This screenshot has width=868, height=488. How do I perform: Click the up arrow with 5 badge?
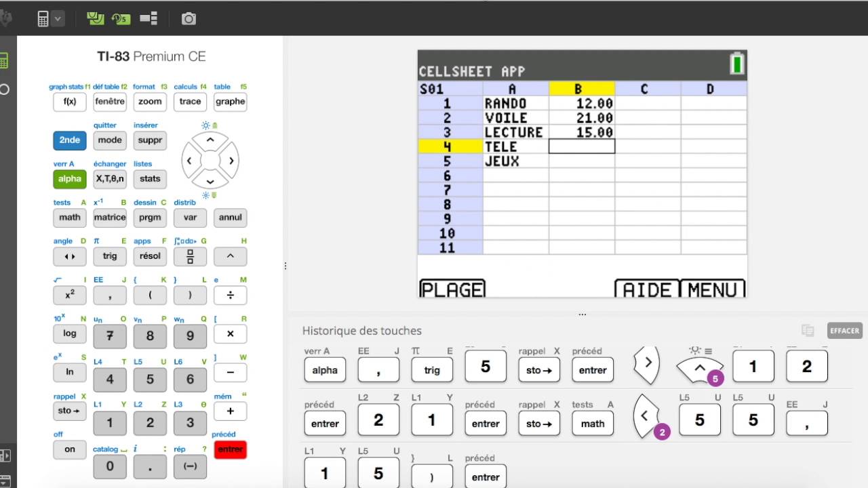[700, 369]
